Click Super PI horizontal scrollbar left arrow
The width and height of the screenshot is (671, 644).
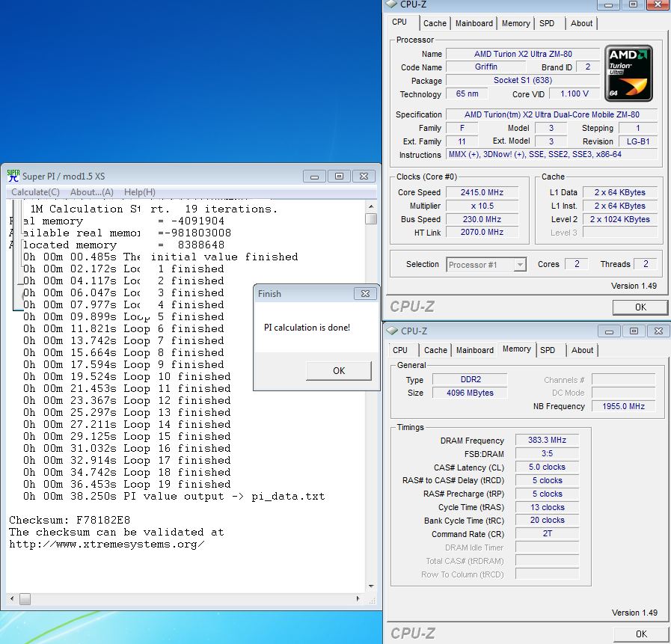(12, 599)
